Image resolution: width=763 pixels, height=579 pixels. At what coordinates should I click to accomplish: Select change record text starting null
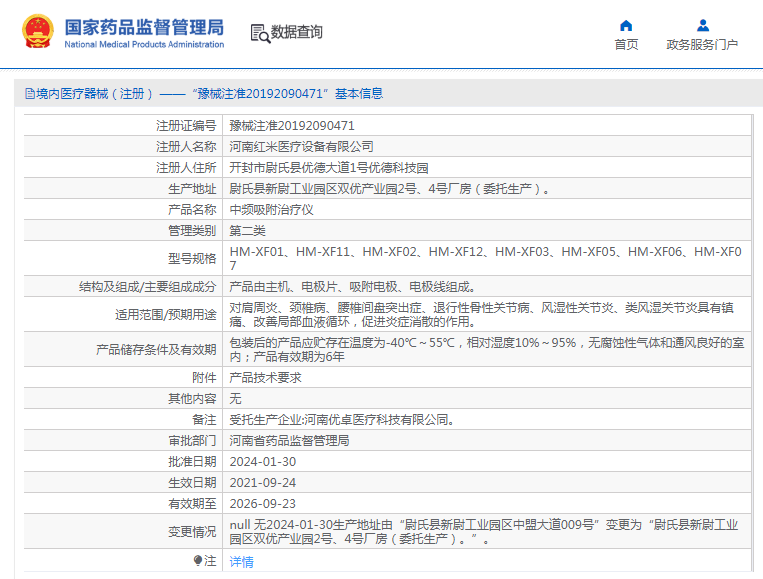tap(484, 531)
